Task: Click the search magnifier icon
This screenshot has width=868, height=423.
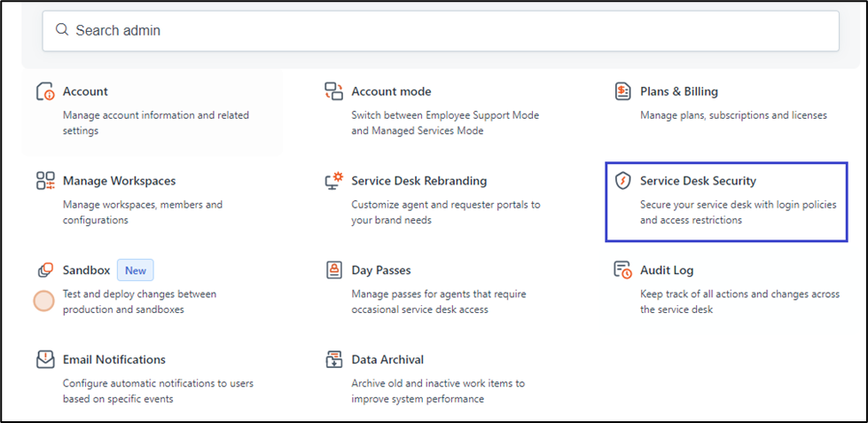Action: [62, 30]
